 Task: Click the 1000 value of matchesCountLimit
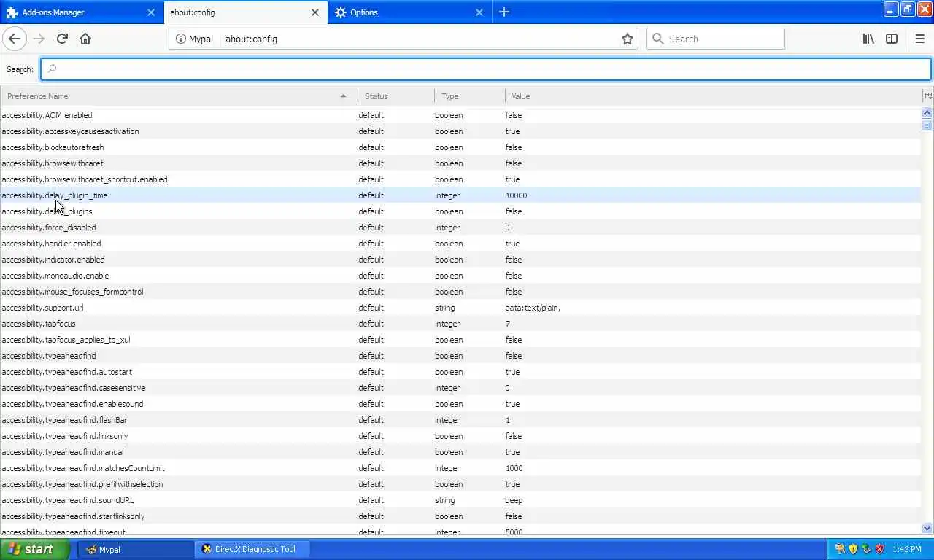click(x=514, y=468)
